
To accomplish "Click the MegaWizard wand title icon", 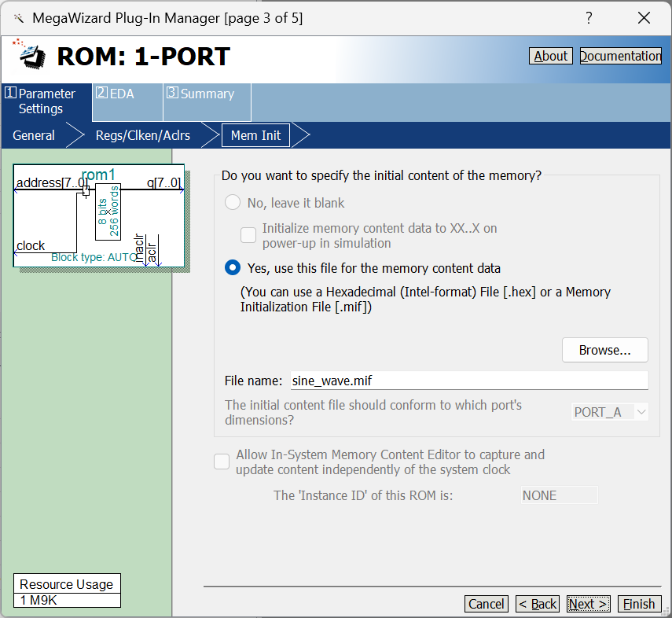I will point(18,18).
